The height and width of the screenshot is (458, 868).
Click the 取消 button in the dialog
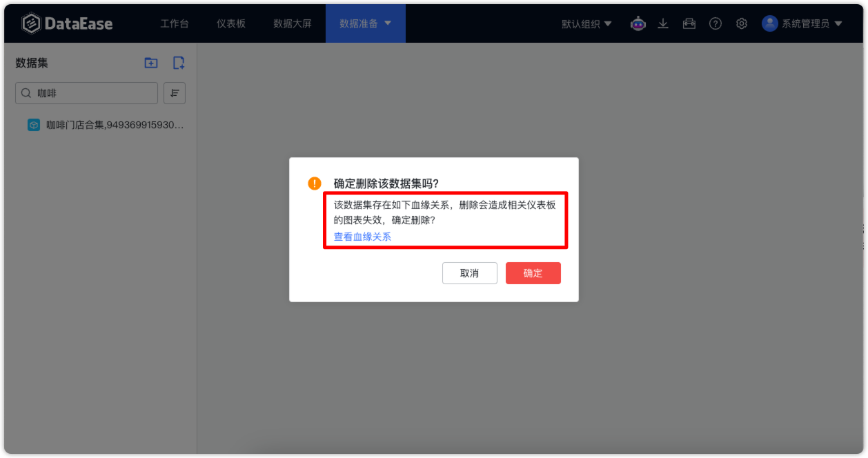click(x=470, y=273)
